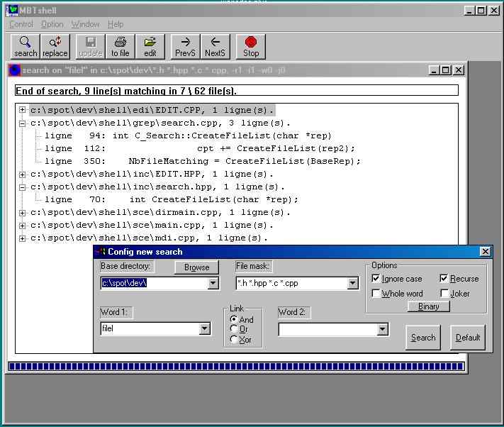
Task: Select the shell\sce\mdi.cpp result row
Action: (x=149, y=238)
